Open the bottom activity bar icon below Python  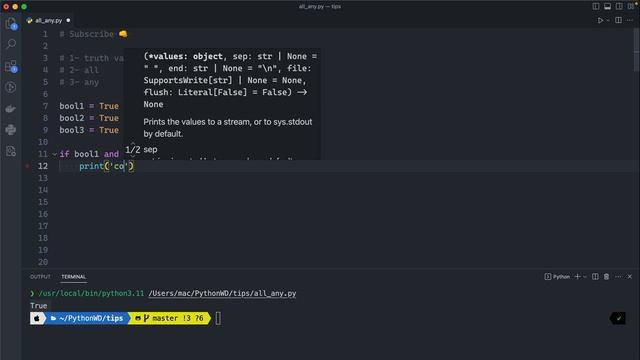click(11, 151)
